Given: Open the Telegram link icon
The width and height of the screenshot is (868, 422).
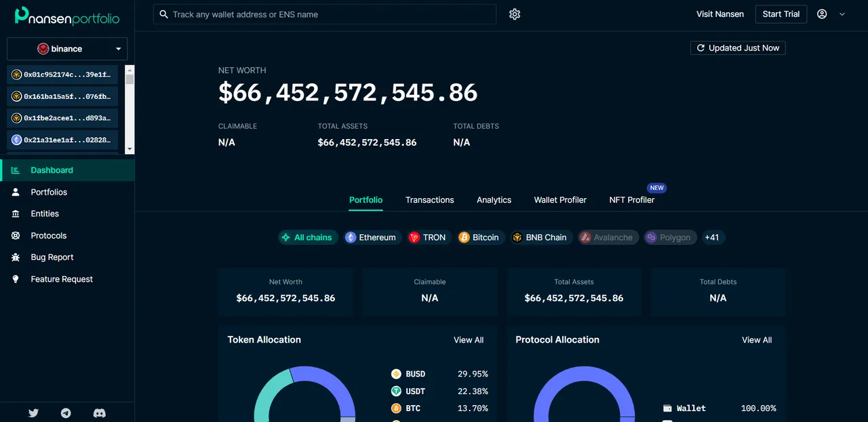Looking at the screenshot, I should point(66,413).
